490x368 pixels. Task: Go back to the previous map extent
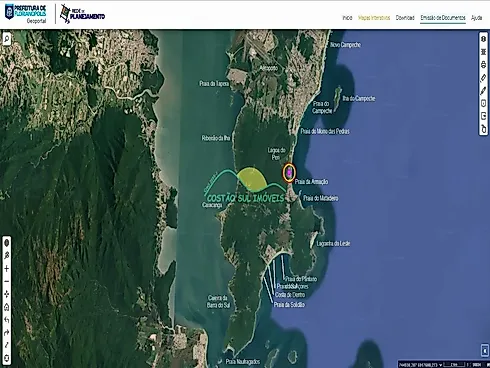coord(6,320)
